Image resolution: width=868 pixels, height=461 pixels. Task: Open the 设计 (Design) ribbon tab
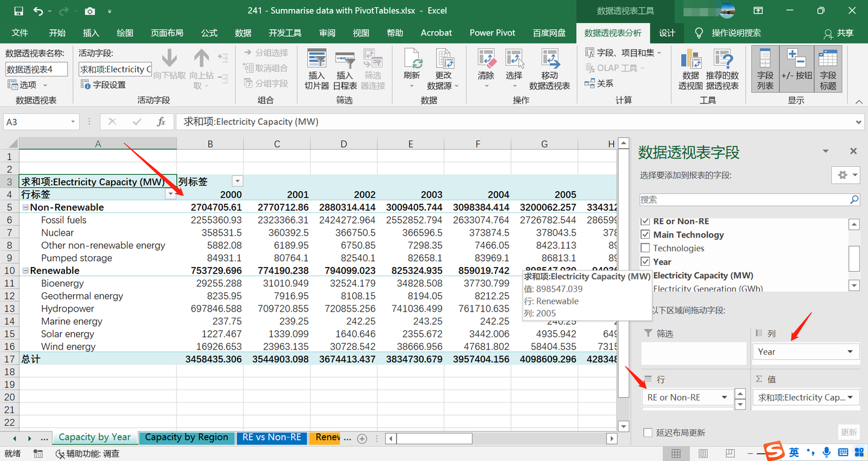(667, 33)
